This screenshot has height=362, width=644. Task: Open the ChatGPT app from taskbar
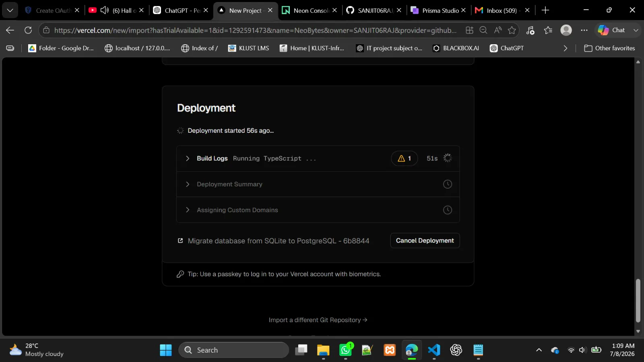[x=456, y=350]
